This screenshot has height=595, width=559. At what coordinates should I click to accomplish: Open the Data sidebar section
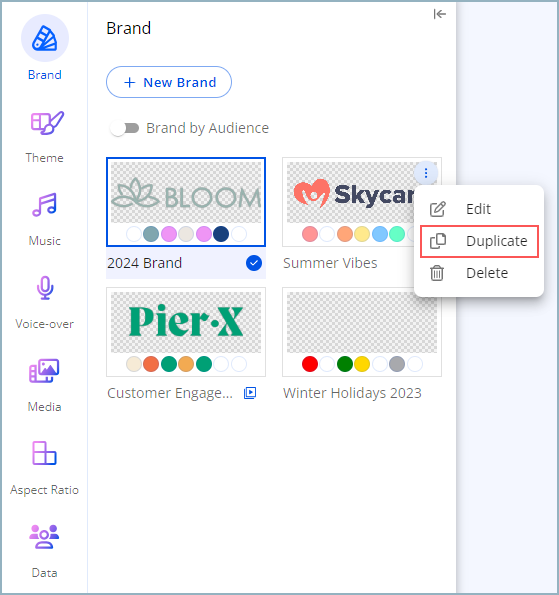coord(45,551)
